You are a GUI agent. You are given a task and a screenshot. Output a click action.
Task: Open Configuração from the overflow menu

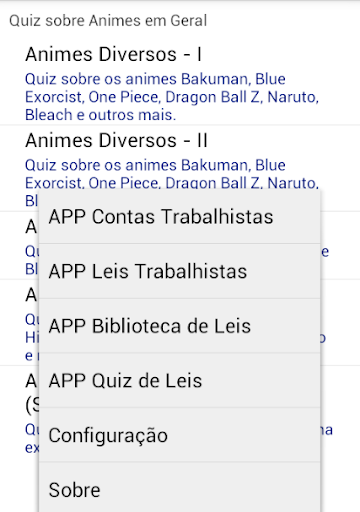tap(180, 435)
